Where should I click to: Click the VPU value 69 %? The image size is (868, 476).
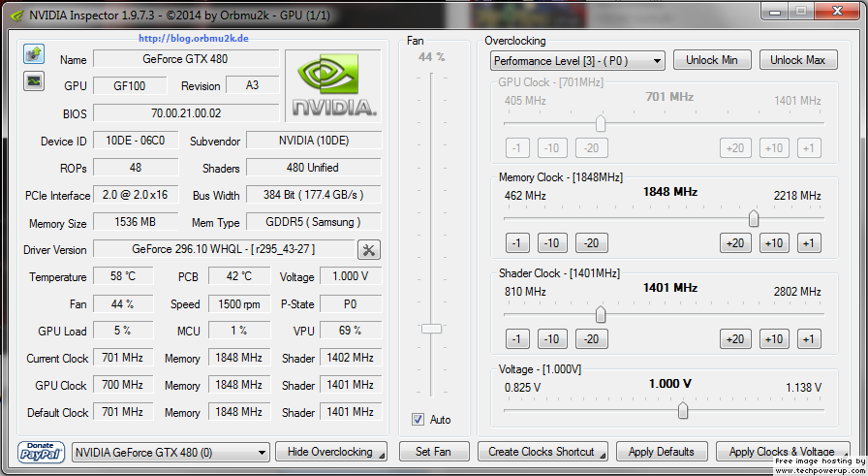351,331
